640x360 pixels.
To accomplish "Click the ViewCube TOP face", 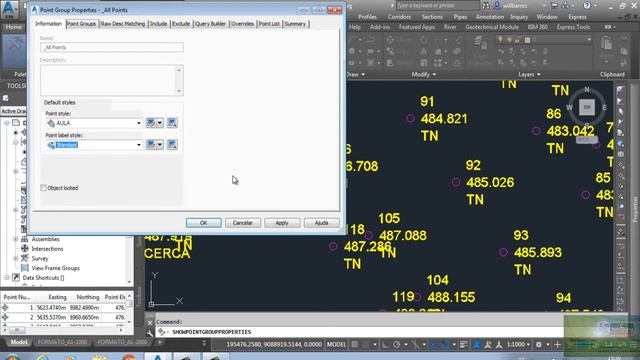I will (587, 107).
